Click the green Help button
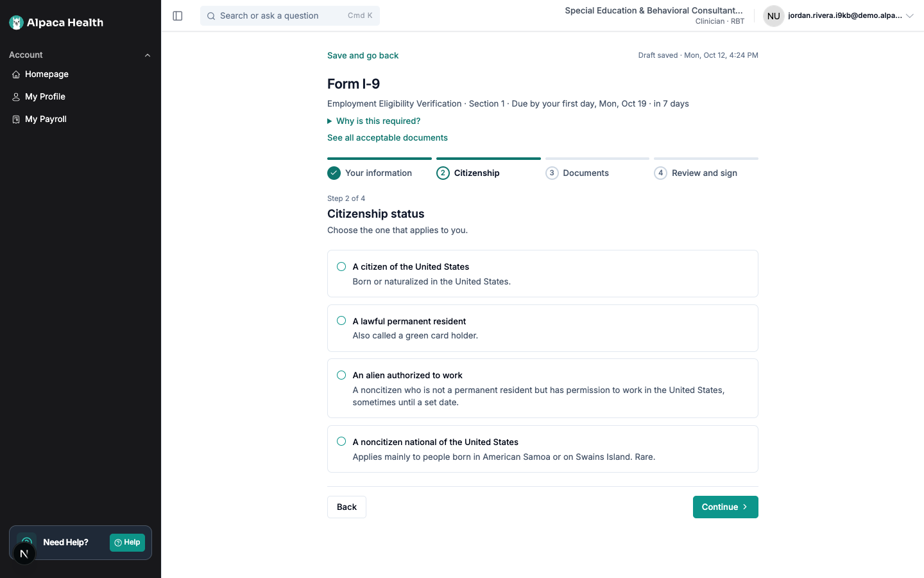The height and width of the screenshot is (578, 924). [127, 543]
